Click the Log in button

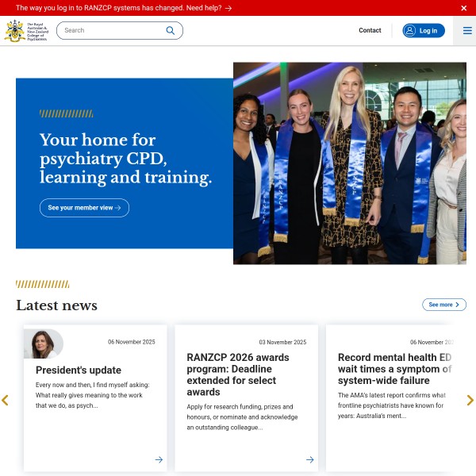(x=424, y=31)
